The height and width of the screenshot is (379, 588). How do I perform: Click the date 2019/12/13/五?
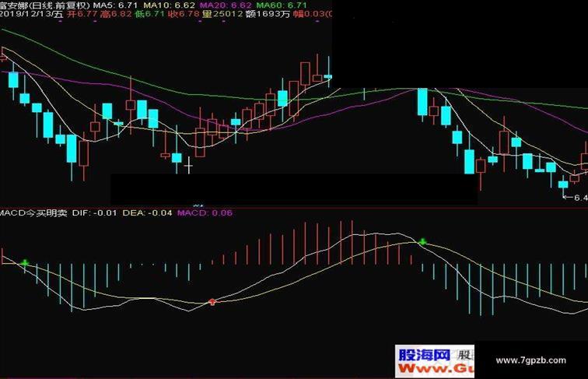[31, 14]
